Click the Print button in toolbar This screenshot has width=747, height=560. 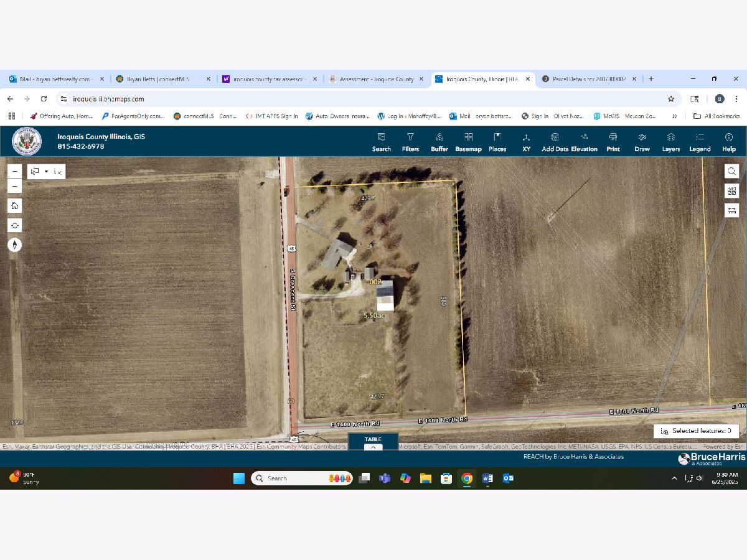click(x=613, y=141)
